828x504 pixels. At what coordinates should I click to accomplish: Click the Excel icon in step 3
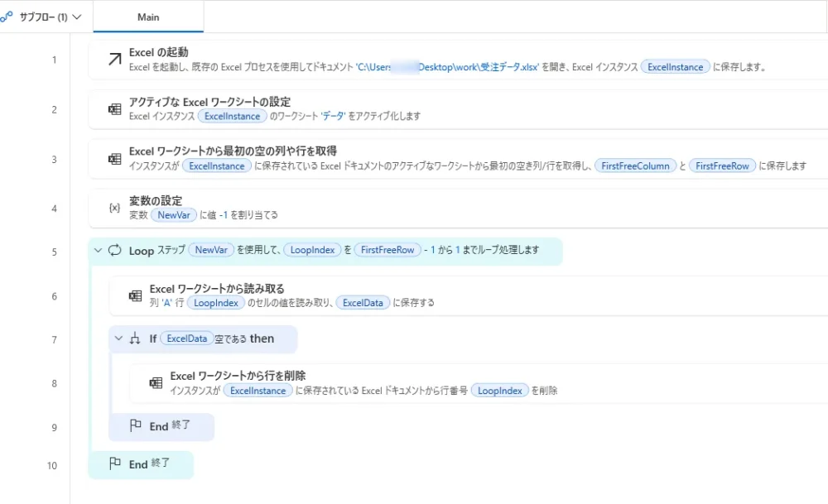point(115,158)
